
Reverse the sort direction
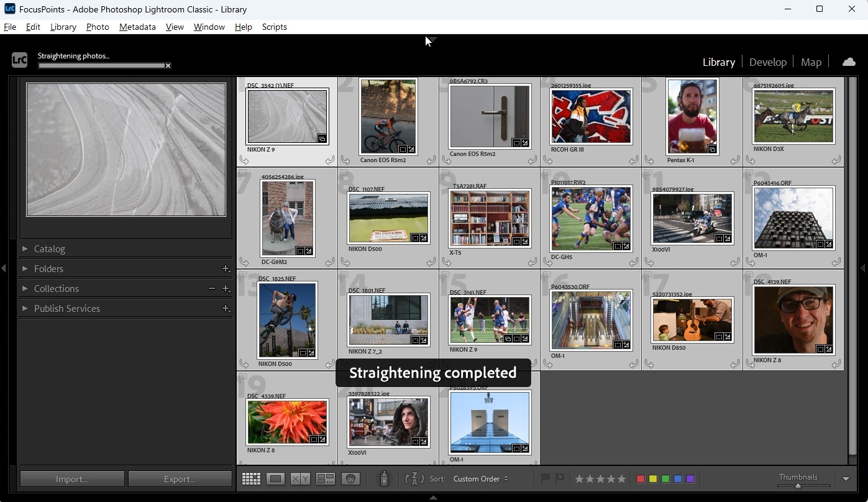coord(414,478)
